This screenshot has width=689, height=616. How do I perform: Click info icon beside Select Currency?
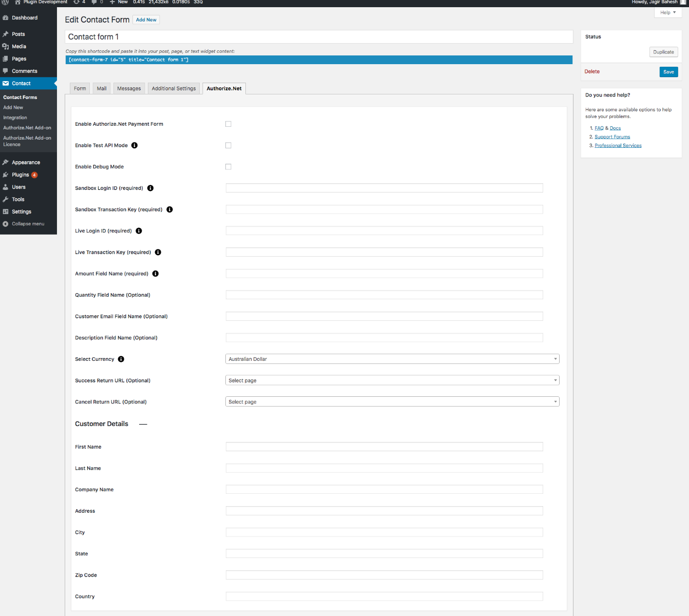[x=121, y=359]
